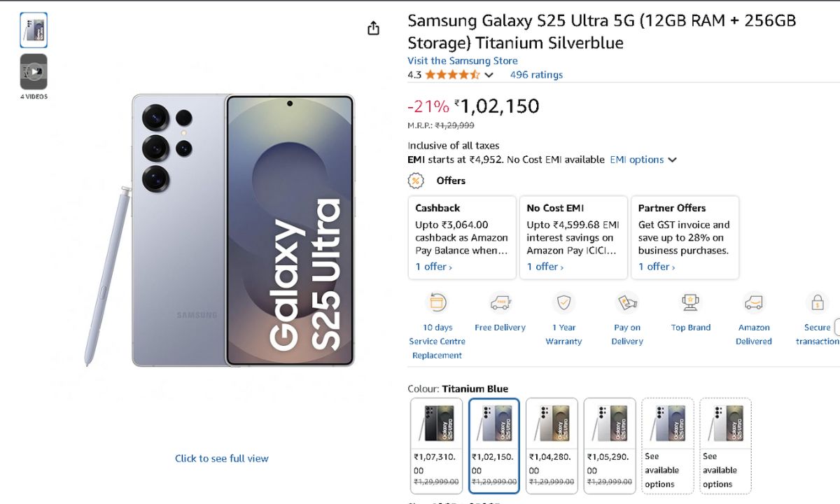This screenshot has width=840, height=504.
Task: Select the colour variant priced ₹1,05,290
Action: click(610, 445)
